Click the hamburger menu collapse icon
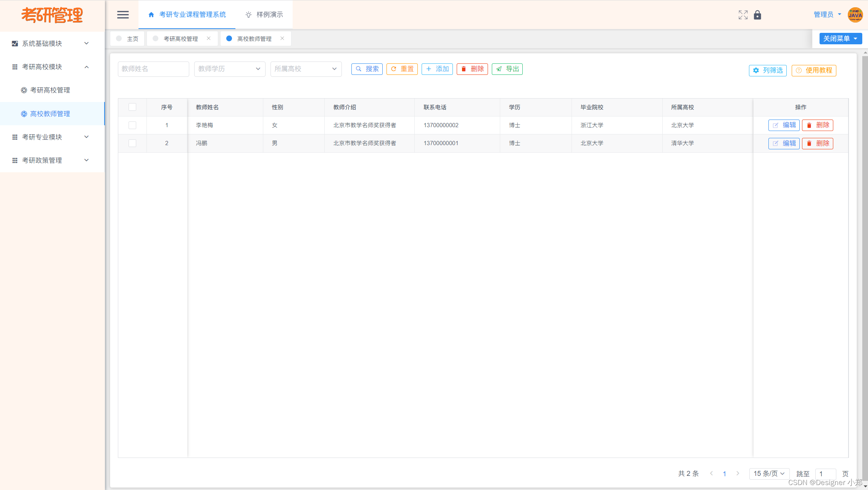 click(123, 15)
